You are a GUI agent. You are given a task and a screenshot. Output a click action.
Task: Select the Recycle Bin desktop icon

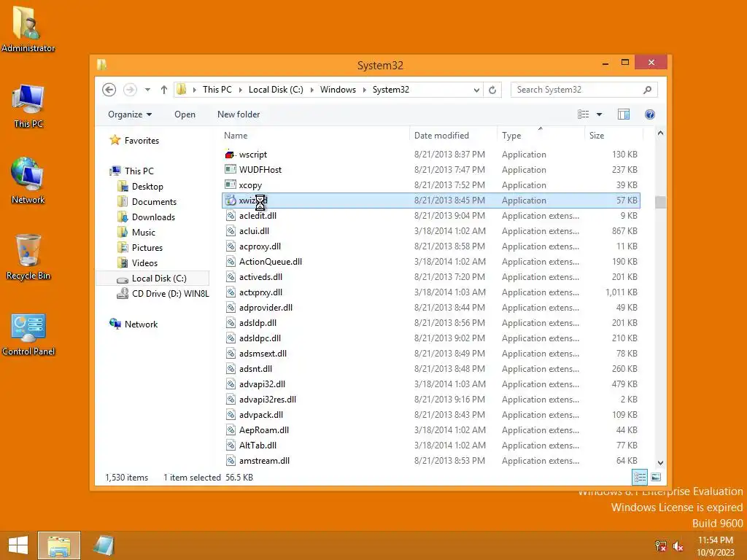[x=28, y=257]
